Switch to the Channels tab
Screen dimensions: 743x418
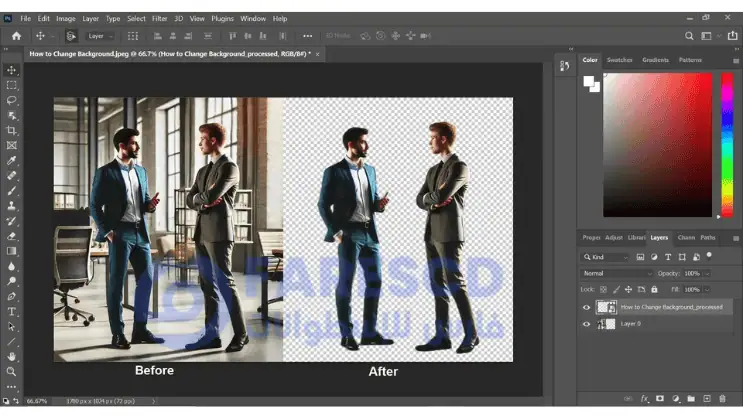coord(686,238)
